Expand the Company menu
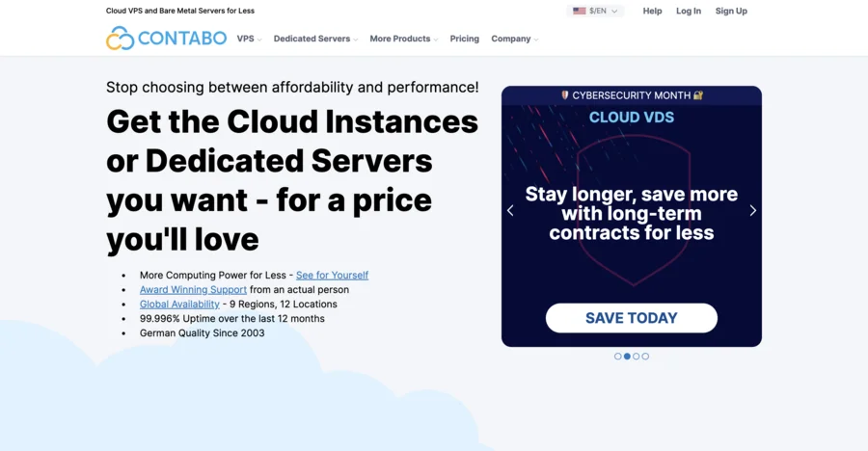Viewport: 868px width, 451px height. 514,39
